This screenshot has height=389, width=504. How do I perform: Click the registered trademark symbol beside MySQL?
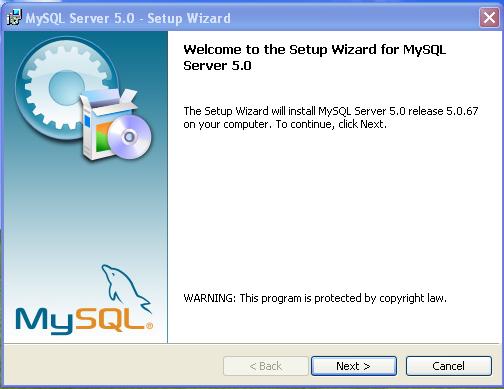click(x=149, y=326)
